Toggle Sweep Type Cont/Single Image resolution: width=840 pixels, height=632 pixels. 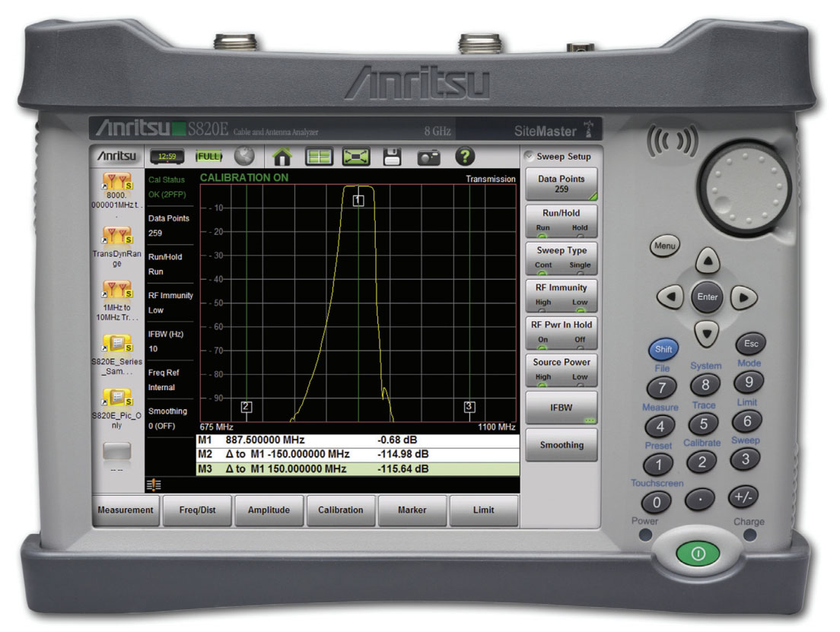[562, 258]
